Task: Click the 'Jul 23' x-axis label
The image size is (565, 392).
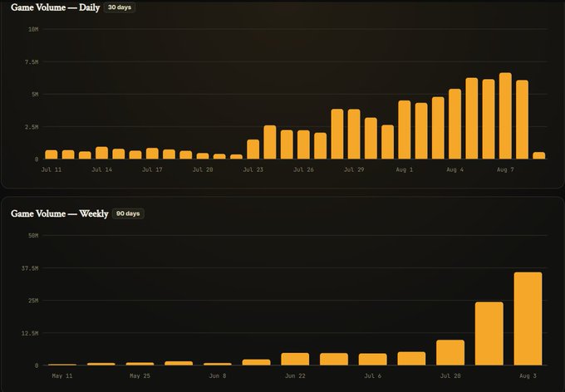Action: [253, 169]
